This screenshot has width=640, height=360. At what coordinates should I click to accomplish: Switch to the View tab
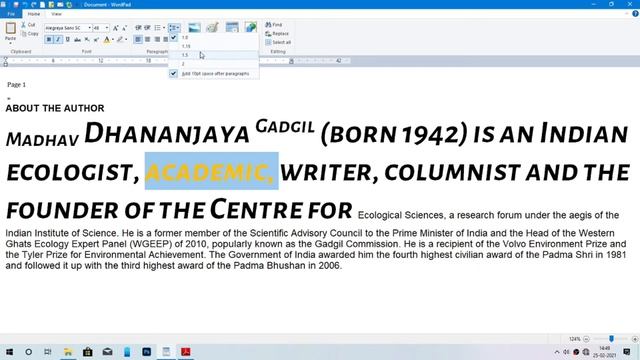[56, 14]
